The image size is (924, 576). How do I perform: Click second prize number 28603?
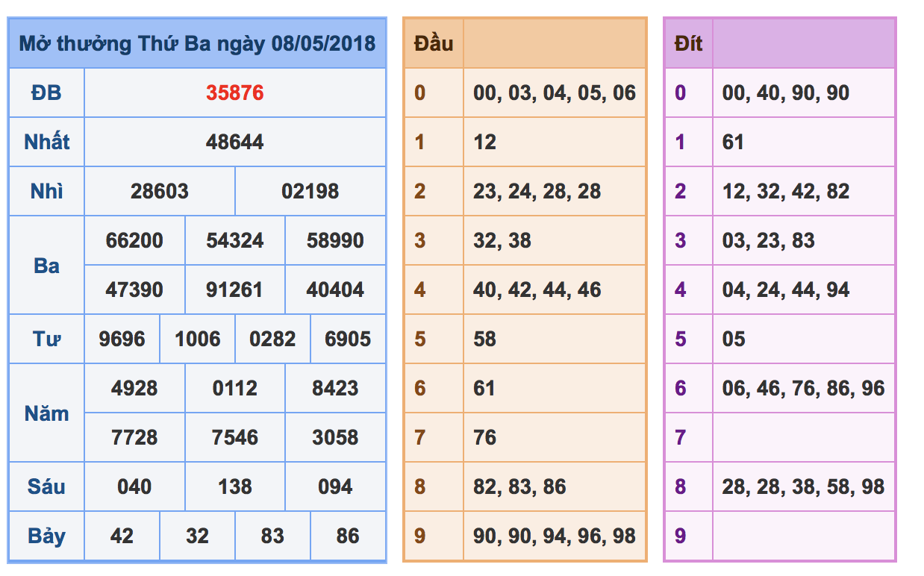click(x=160, y=191)
